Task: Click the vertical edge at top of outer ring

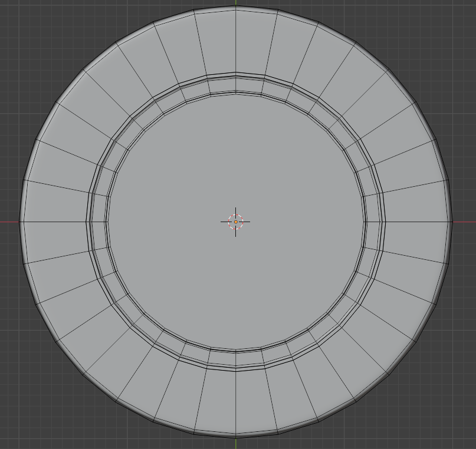Action: tap(236, 41)
